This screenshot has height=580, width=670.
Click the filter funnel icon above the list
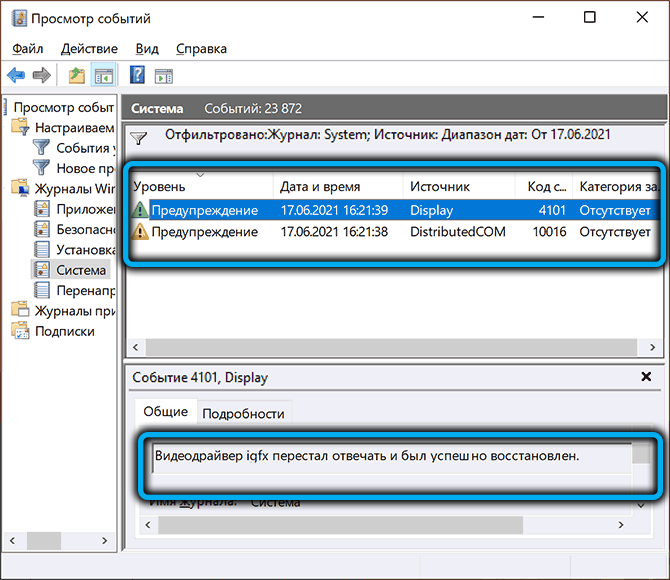coord(141,139)
